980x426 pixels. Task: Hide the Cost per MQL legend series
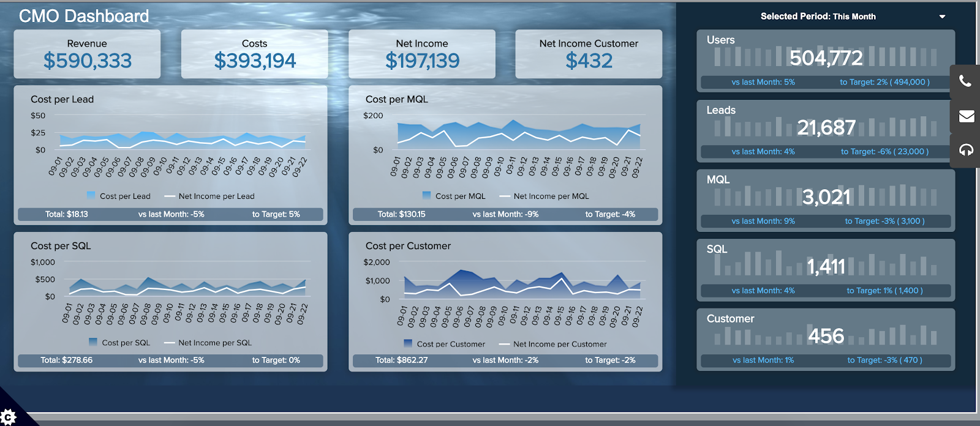(454, 196)
